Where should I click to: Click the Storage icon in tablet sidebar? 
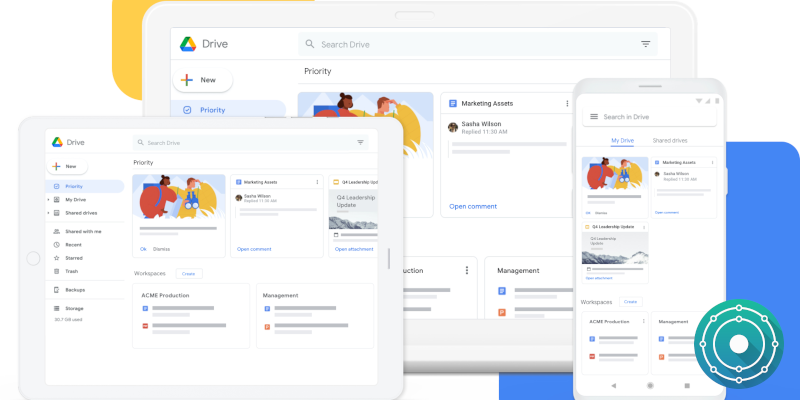tap(57, 308)
